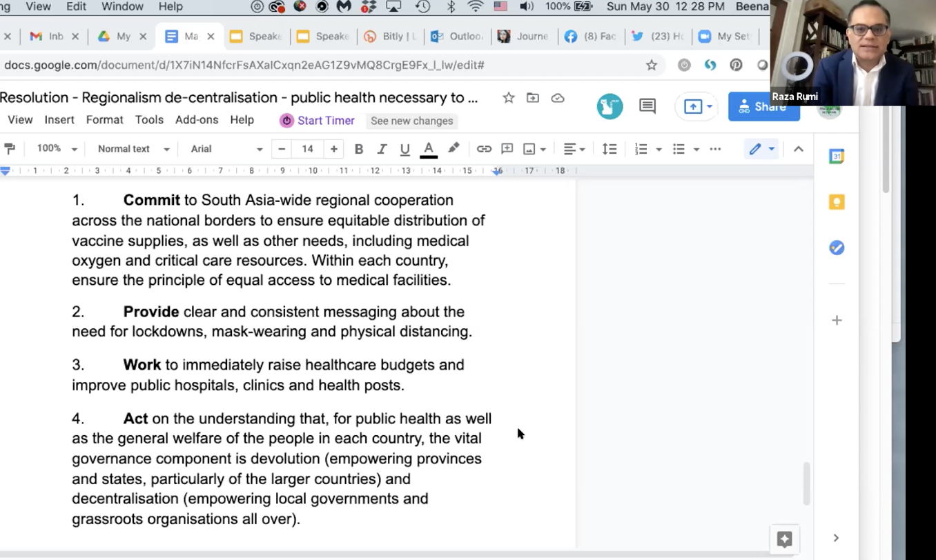Screen dimensions: 936x560
Task: Open the zoom level dropdown
Action: pyautogui.click(x=57, y=149)
